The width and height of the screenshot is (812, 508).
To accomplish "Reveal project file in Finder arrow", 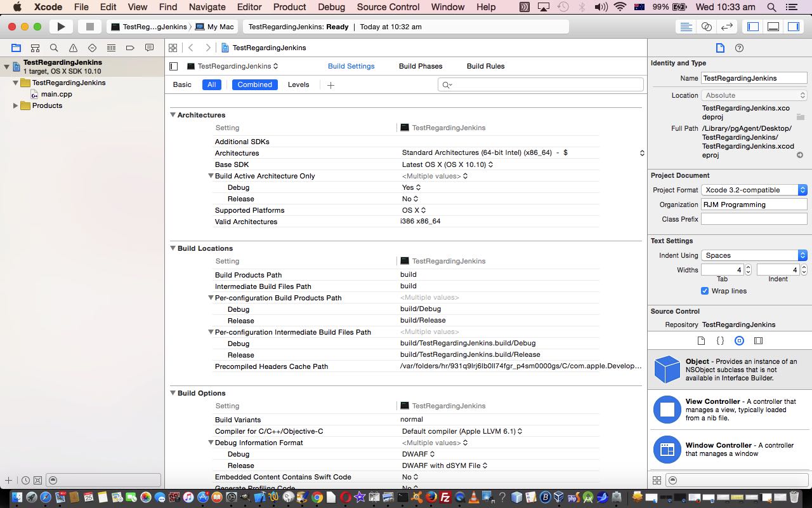I will 800,155.
